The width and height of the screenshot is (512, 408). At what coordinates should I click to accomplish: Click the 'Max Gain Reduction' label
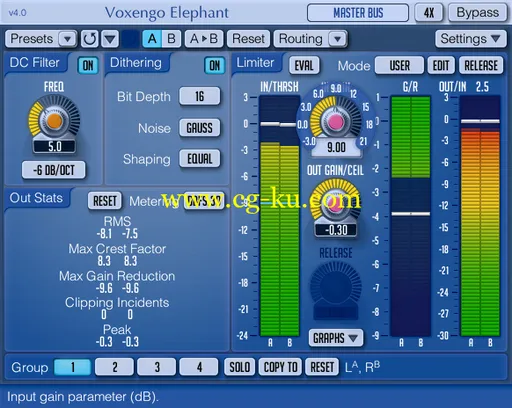coord(117,276)
